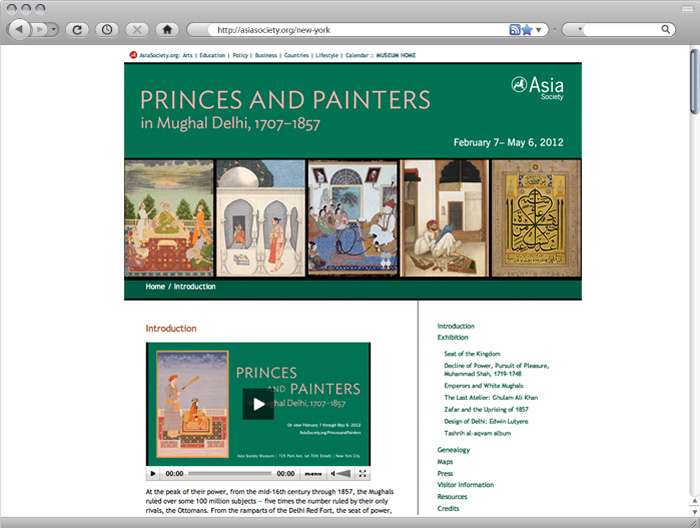Open Visitor Information sidebar link
This screenshot has height=528, width=700.
pyautogui.click(x=466, y=485)
